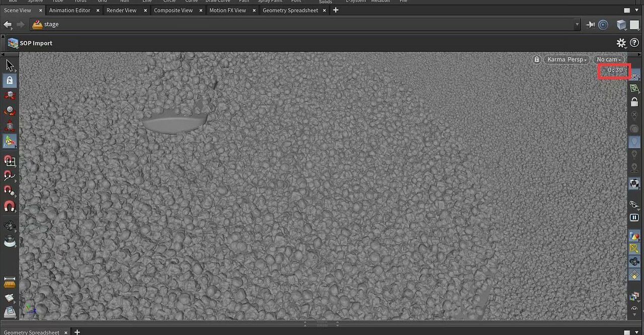Click the SOP Import node icon
The height and width of the screenshot is (335, 644).
click(13, 43)
